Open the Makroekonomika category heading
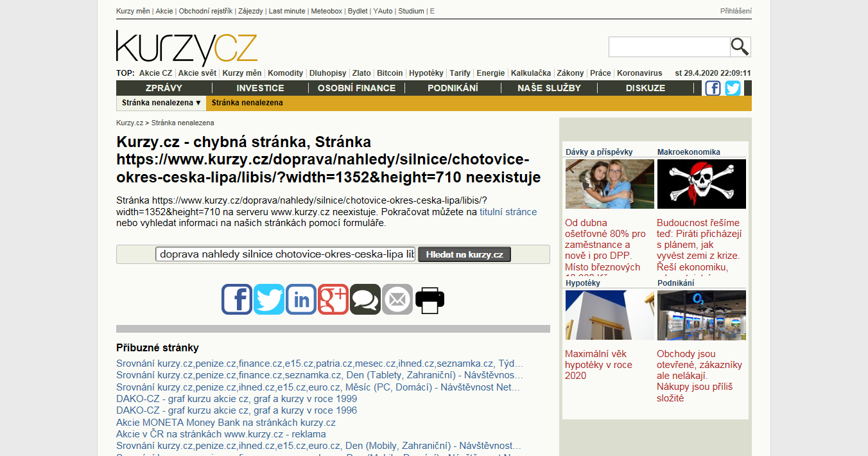This screenshot has height=456, width=868. 689,152
